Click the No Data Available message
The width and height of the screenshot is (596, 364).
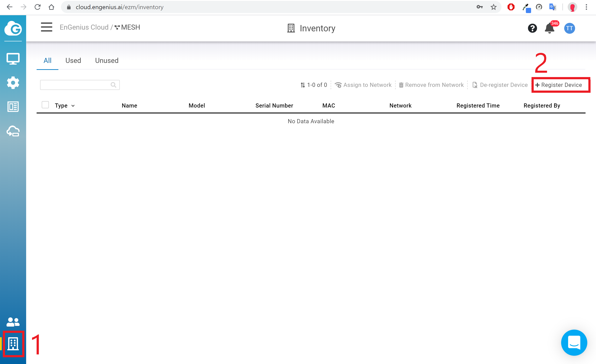(311, 121)
